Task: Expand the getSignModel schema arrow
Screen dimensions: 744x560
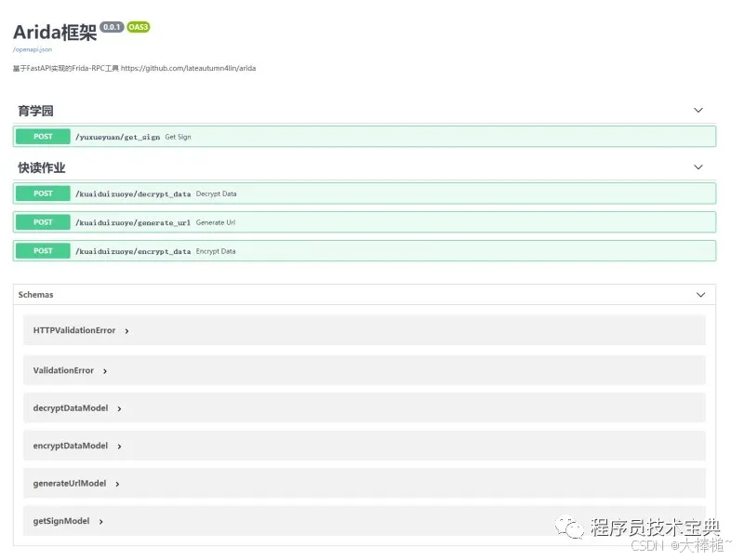Action: [100, 522]
